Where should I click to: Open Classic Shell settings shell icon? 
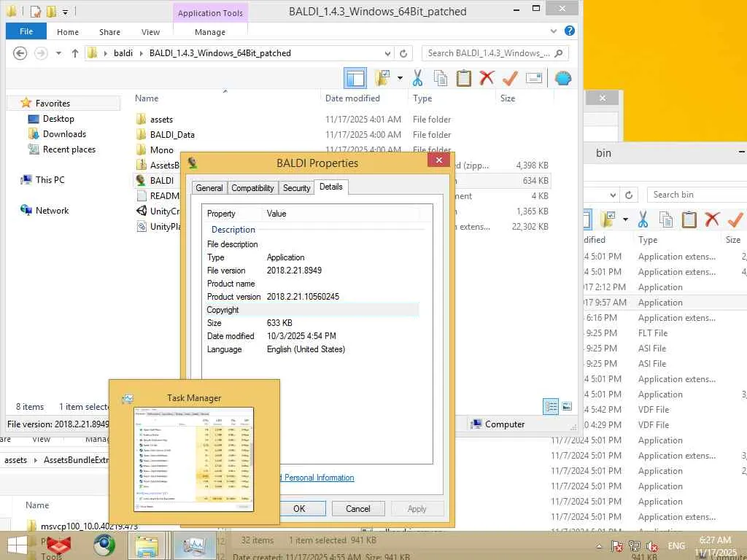[562, 78]
